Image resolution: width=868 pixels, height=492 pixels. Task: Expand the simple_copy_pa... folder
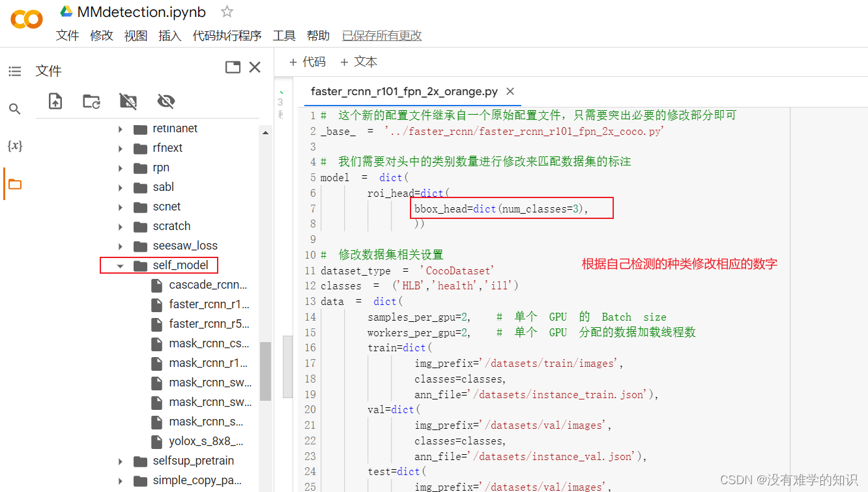pos(121,481)
